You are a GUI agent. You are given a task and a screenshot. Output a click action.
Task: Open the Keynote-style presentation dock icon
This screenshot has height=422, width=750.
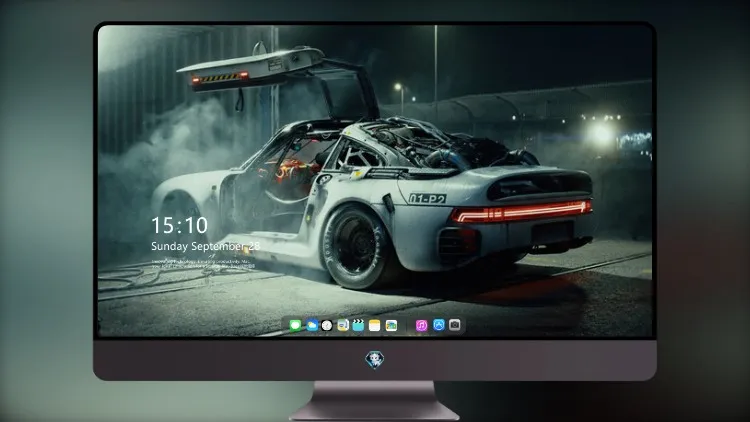tap(343, 325)
